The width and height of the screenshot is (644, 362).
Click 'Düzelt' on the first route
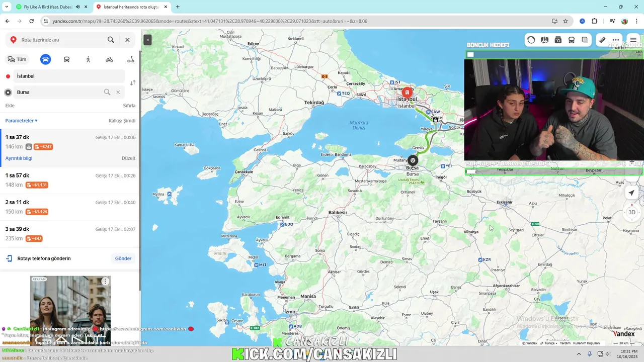[128, 158]
